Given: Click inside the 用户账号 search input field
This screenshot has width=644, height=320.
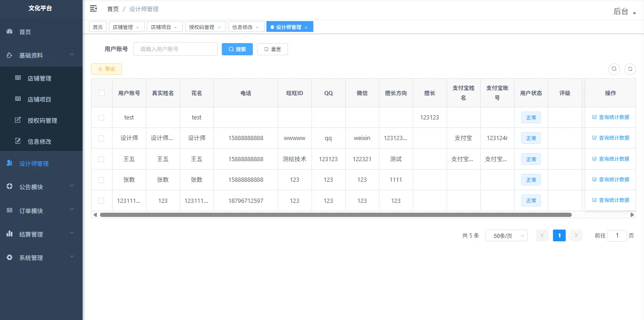Looking at the screenshot, I should tap(175, 49).
